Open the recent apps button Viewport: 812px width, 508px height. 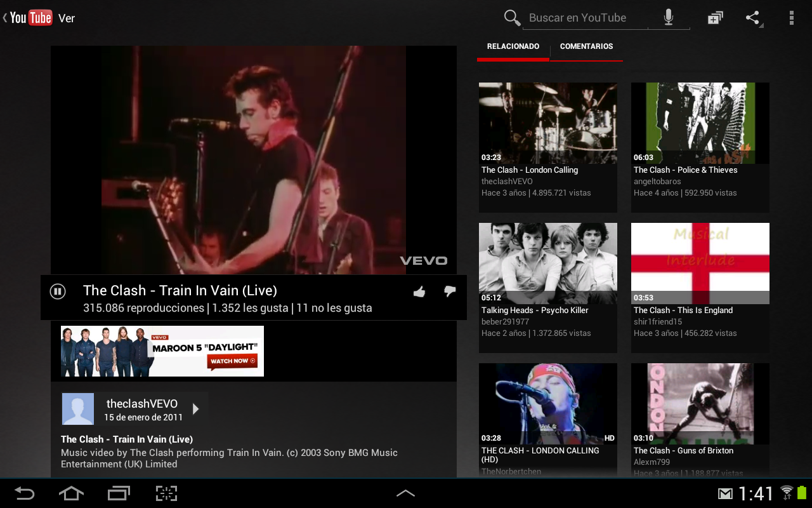tap(119, 493)
